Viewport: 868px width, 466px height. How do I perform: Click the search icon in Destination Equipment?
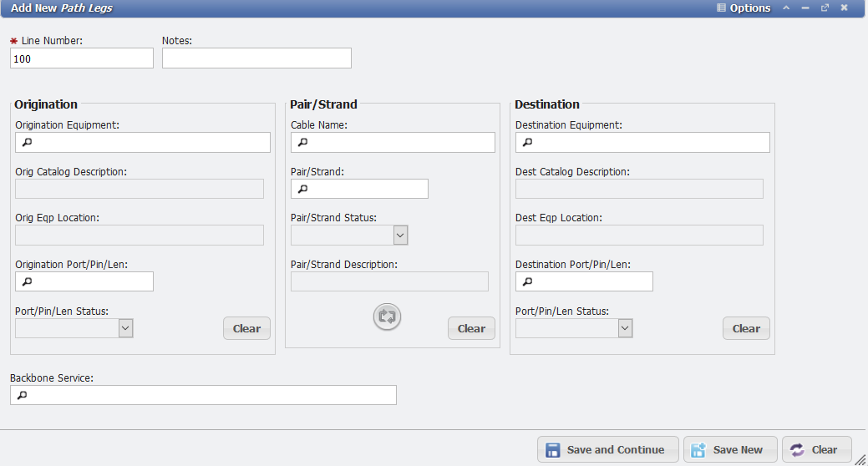coord(527,143)
